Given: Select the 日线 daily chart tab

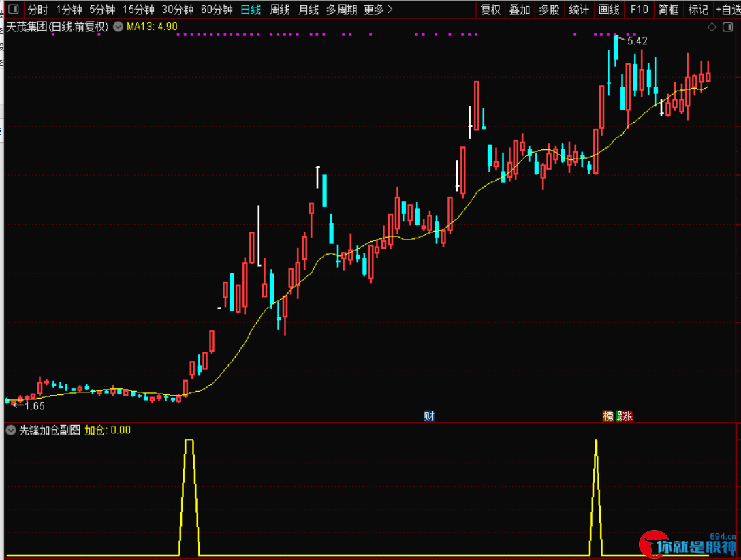Looking at the screenshot, I should (251, 10).
